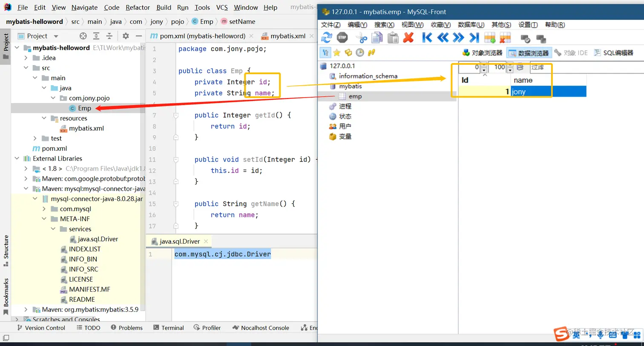Screen dimensions: 644x346
Task: Expand the .idea folder
Action: [26, 58]
